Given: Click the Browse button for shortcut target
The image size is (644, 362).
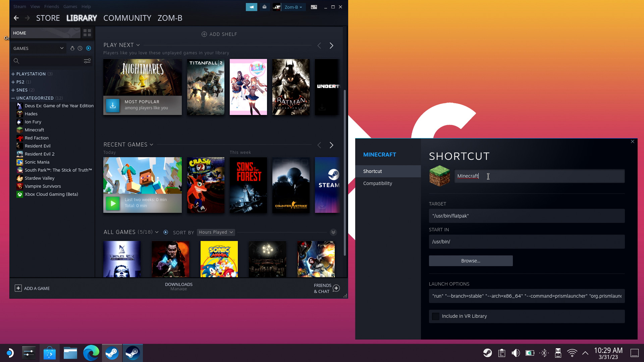Looking at the screenshot, I should (471, 260).
